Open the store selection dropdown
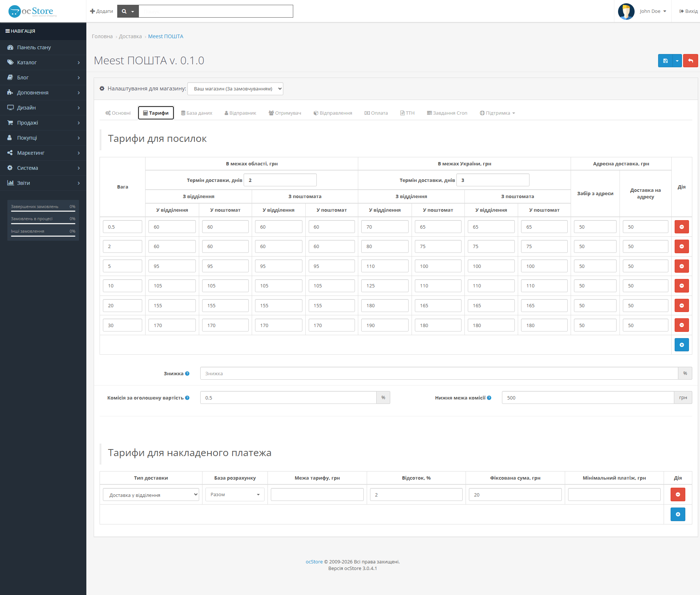Screen dimensions: 700x595 [235, 89]
